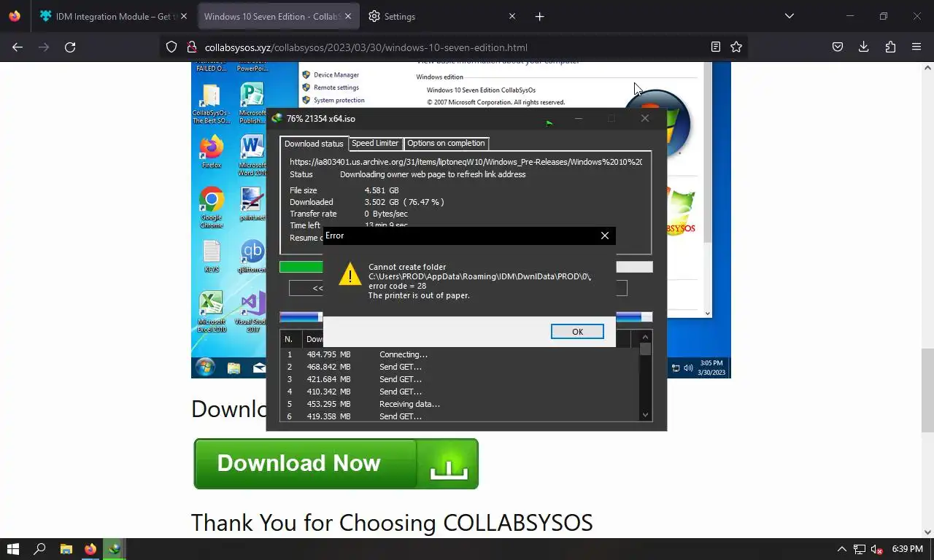Go forward one page in Firefox
The height and width of the screenshot is (560, 934).
point(44,47)
